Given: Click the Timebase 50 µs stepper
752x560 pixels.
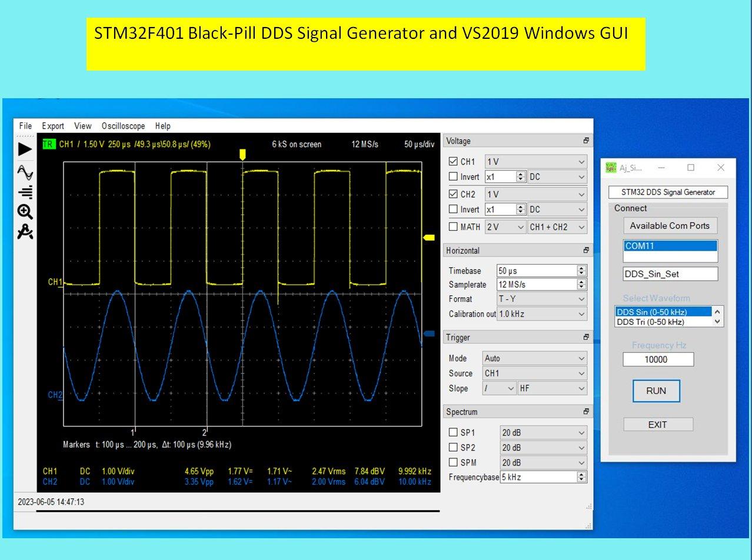Looking at the screenshot, I should 581,271.
